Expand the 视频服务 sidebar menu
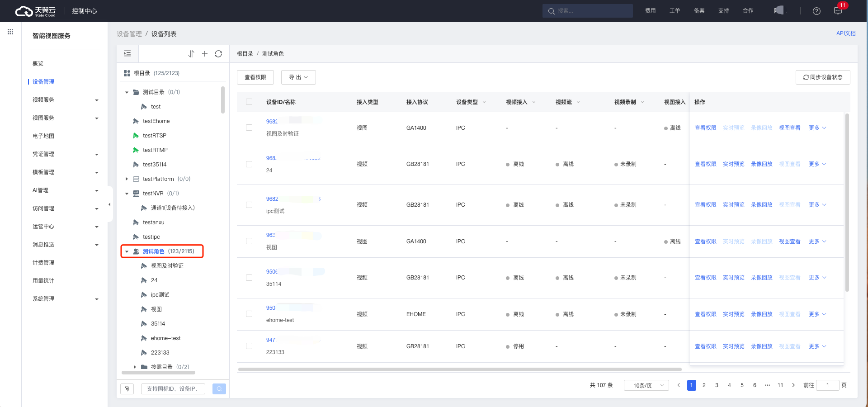 pos(66,100)
